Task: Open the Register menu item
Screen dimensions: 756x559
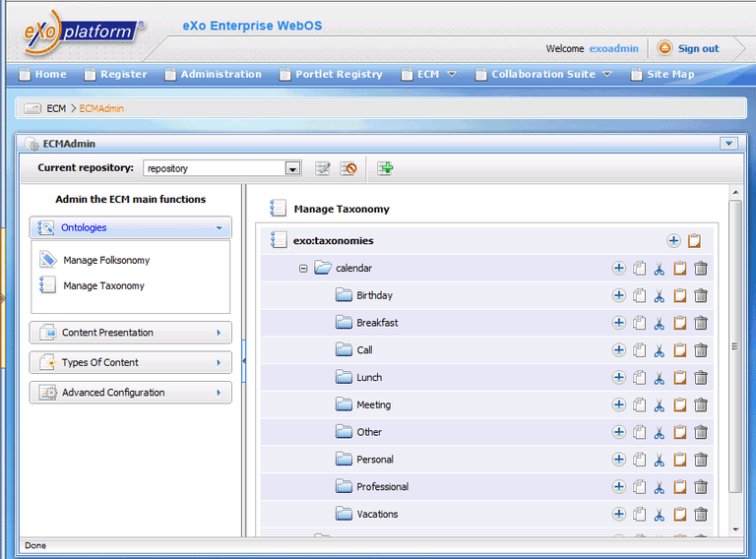Action: [116, 74]
